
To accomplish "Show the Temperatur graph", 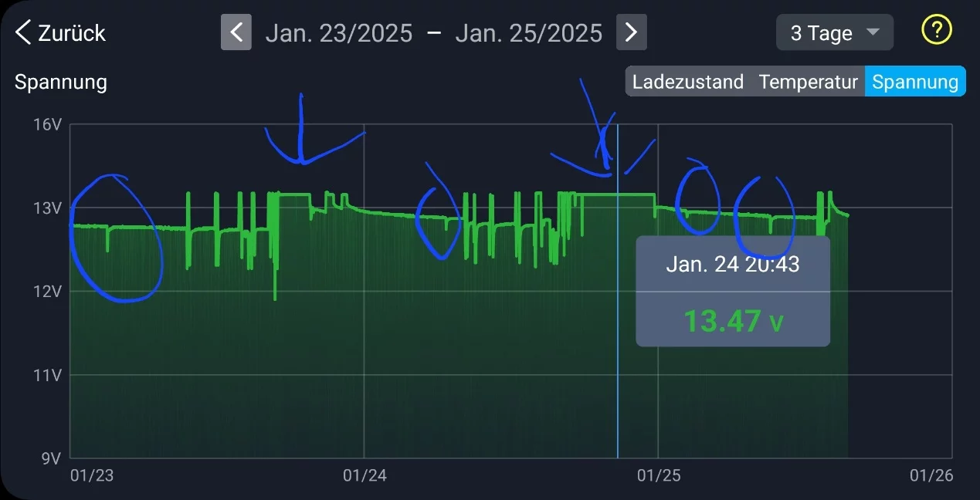I will click(808, 82).
